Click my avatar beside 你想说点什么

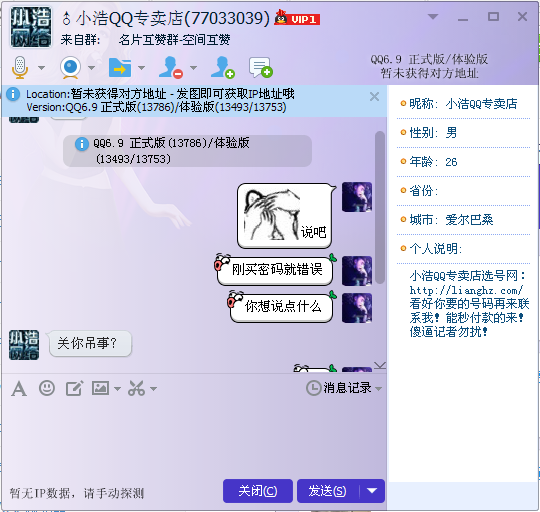tap(357, 308)
